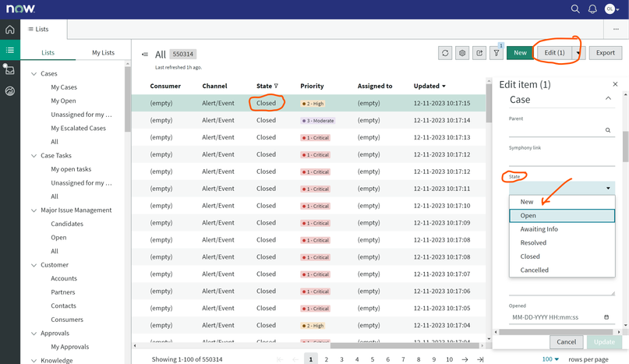Open the notifications bell icon
The image size is (629, 364).
(x=592, y=9)
